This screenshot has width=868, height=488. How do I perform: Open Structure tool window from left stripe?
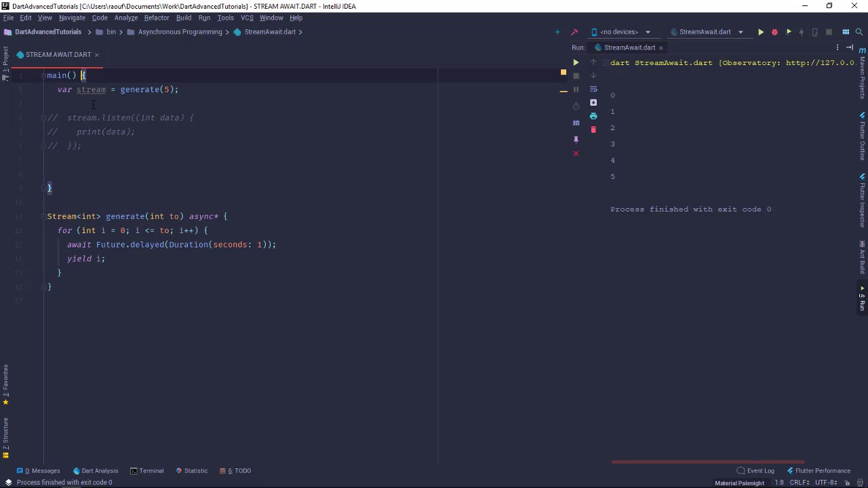(x=5, y=437)
